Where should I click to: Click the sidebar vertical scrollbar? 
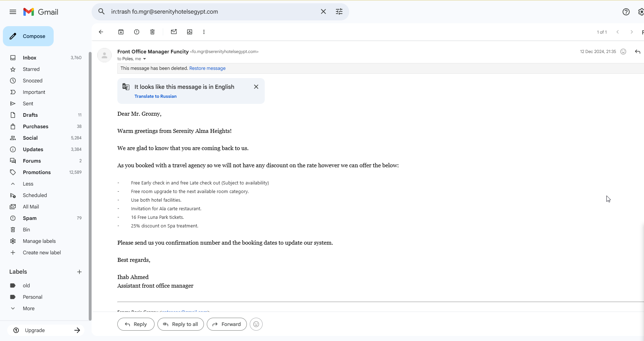point(90,179)
